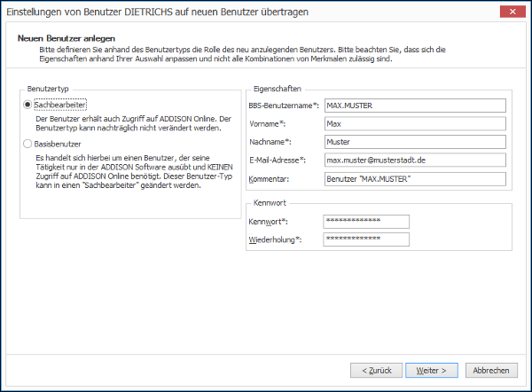Click the BBS-Benutzername field with MAX.MUSTER
This screenshot has width=532, height=392.
point(415,106)
